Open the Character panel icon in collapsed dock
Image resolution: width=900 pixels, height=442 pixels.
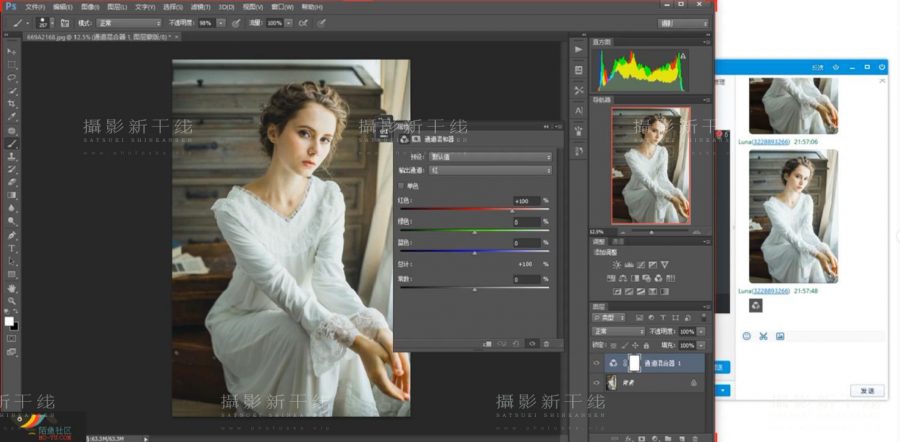tap(579, 110)
